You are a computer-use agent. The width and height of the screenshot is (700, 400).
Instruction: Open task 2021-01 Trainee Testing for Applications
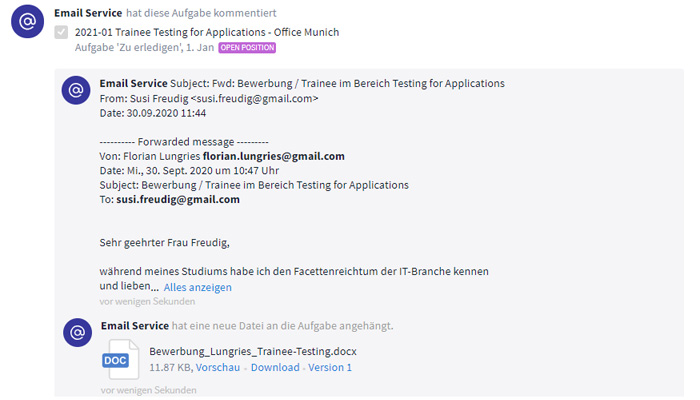coord(207,32)
